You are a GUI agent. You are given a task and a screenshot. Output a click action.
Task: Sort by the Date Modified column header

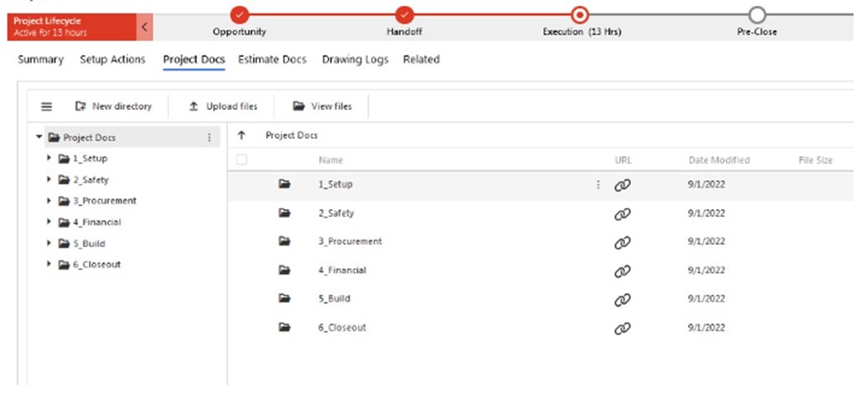click(719, 161)
